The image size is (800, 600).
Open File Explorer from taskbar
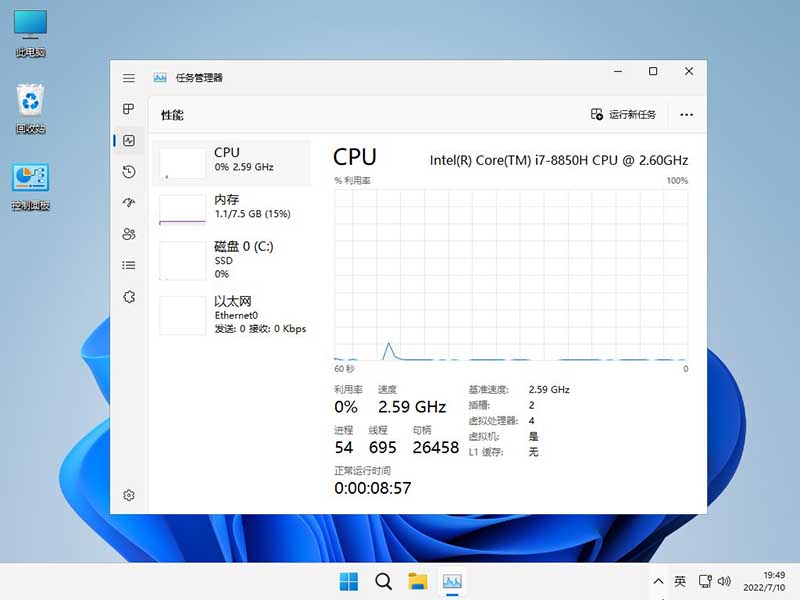pyautogui.click(x=417, y=581)
